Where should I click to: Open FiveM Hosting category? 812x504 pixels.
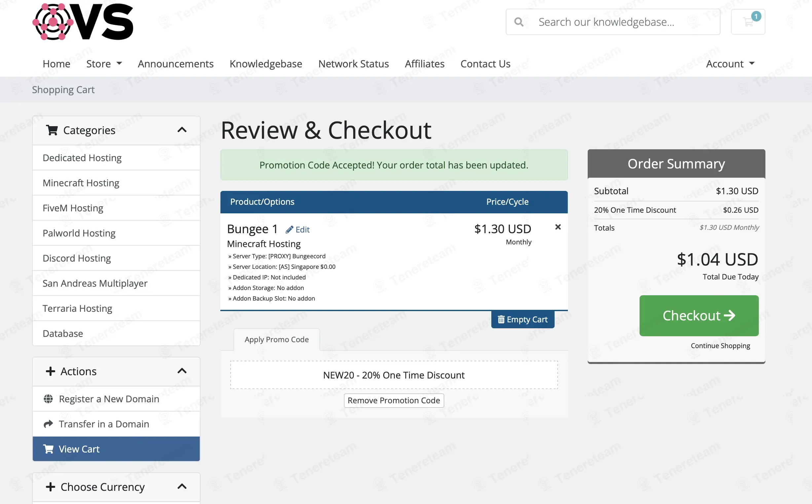116,208
